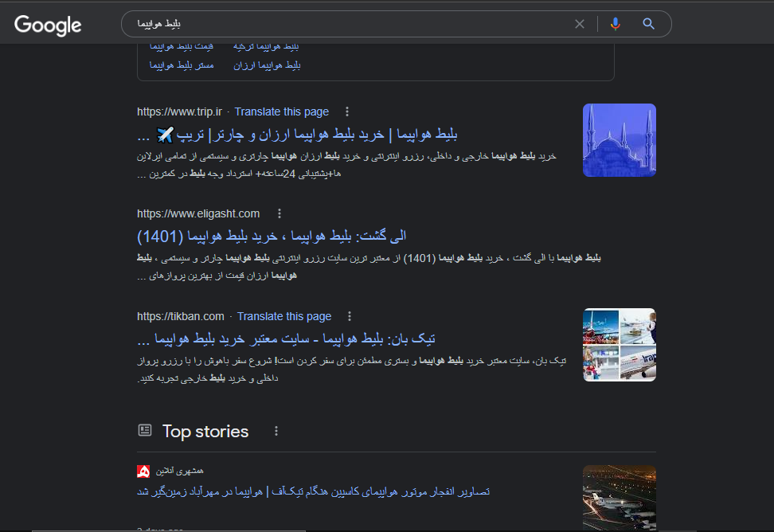Select related search بلیط هواپیما ارزان
Screen dimensions: 774x532
pos(267,65)
